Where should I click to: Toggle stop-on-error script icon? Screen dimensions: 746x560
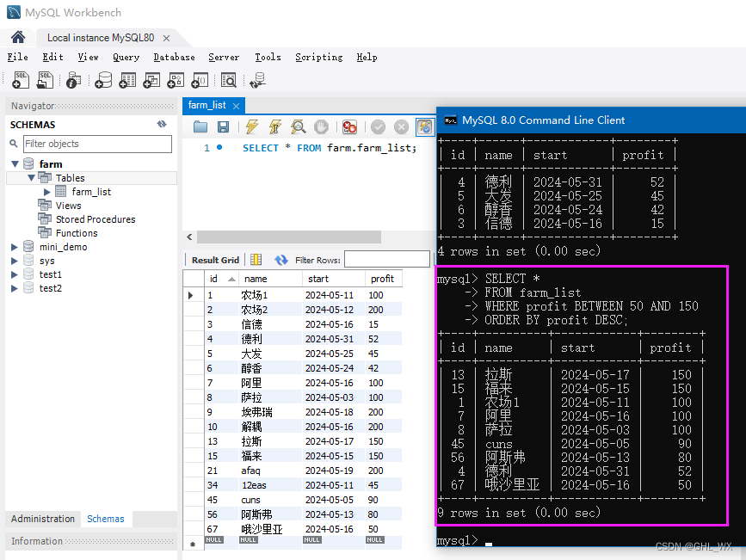point(349,126)
